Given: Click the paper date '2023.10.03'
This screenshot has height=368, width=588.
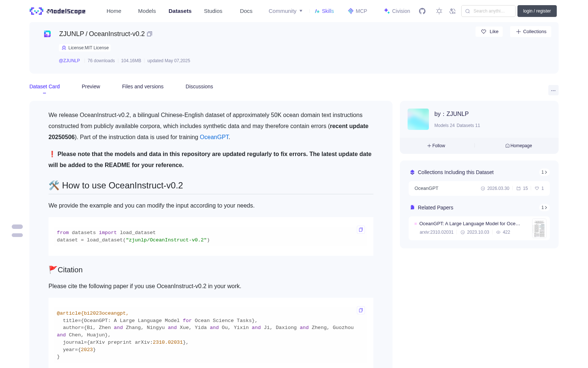Looking at the screenshot, I should pos(478,232).
